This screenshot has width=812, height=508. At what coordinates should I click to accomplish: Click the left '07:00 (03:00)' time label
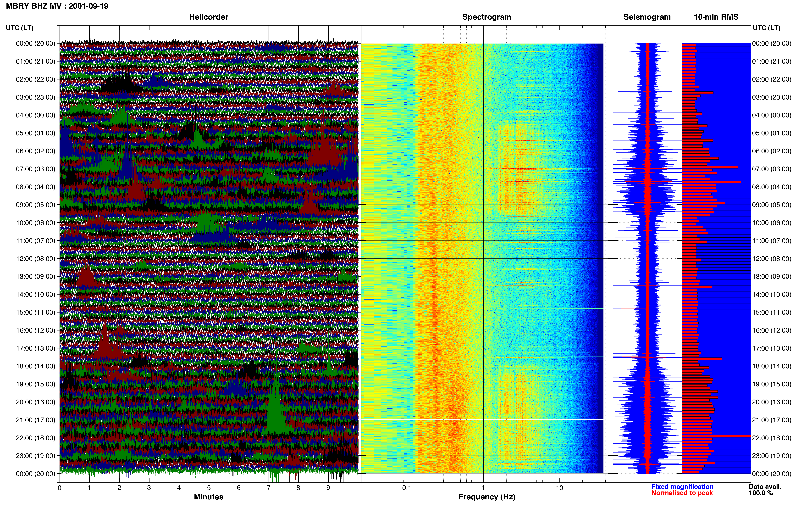tap(36, 169)
